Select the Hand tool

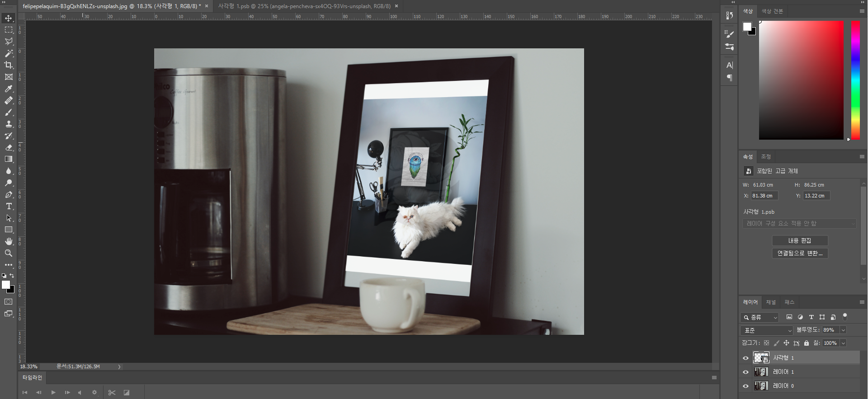[x=9, y=241]
